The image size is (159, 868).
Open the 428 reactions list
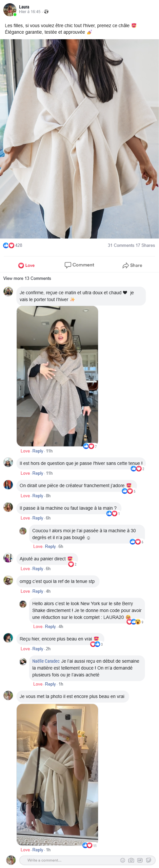click(13, 245)
